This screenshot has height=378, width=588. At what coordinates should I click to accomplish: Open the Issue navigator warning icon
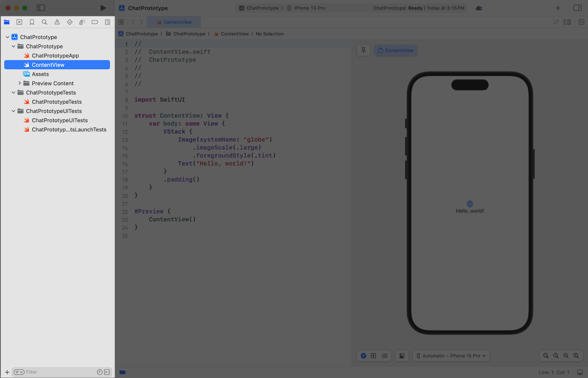click(x=57, y=22)
